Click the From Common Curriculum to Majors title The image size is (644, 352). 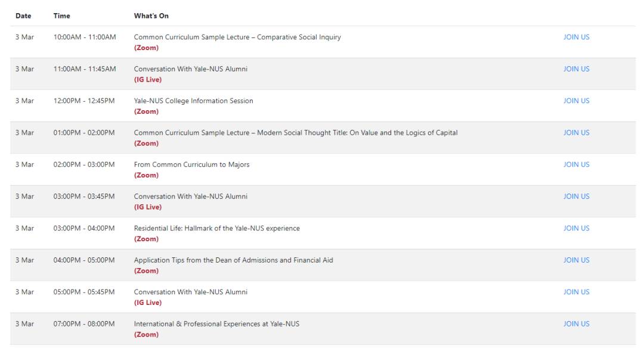coord(191,164)
